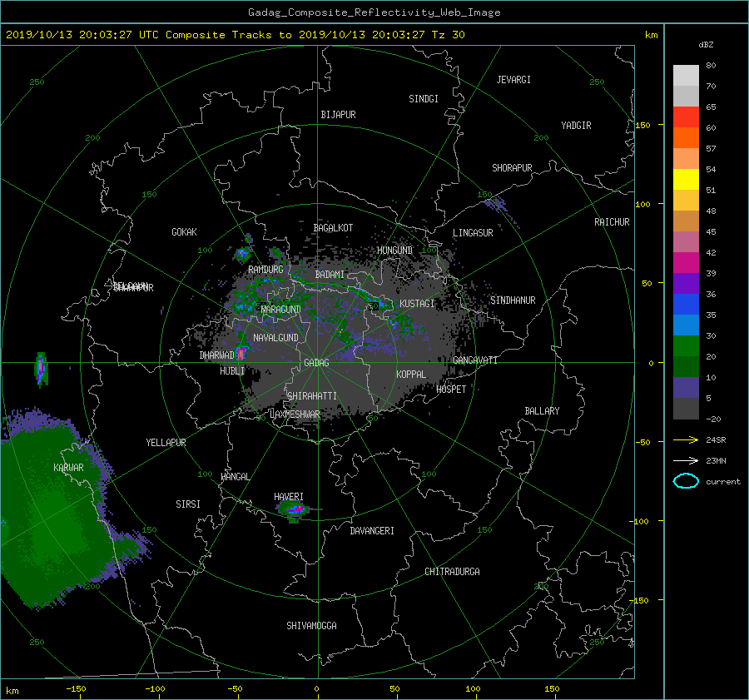
Task: Click the HUBLI city label
Action: coord(232,371)
